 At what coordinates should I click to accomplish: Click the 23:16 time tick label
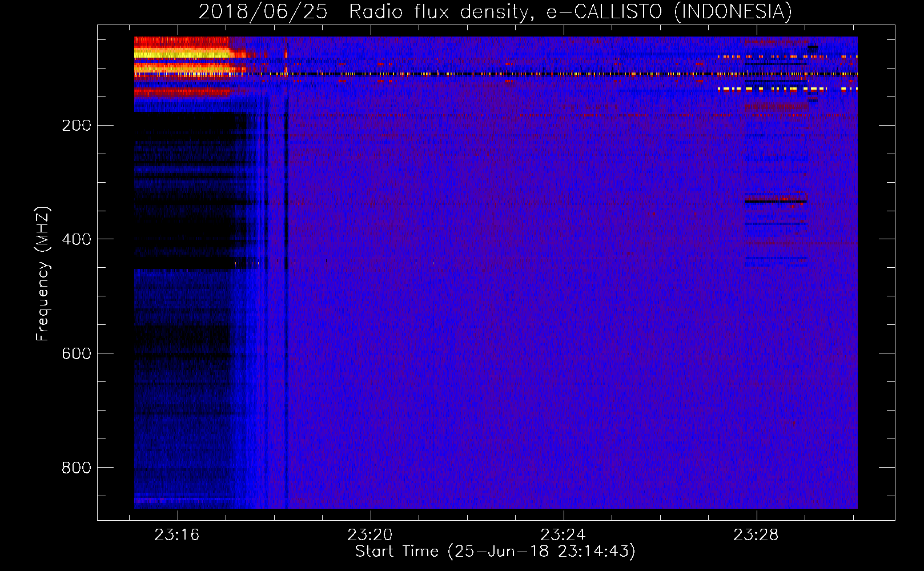coord(177,535)
